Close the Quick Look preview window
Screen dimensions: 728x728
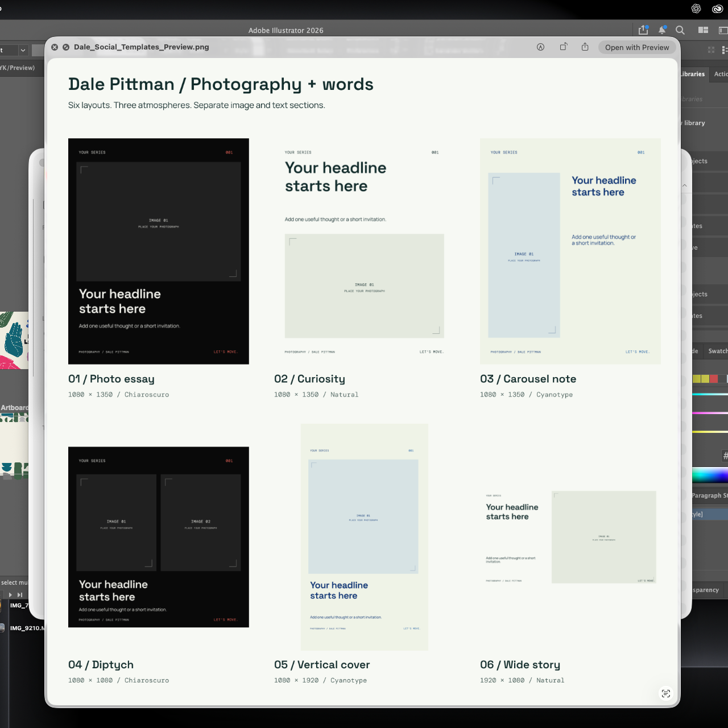55,47
